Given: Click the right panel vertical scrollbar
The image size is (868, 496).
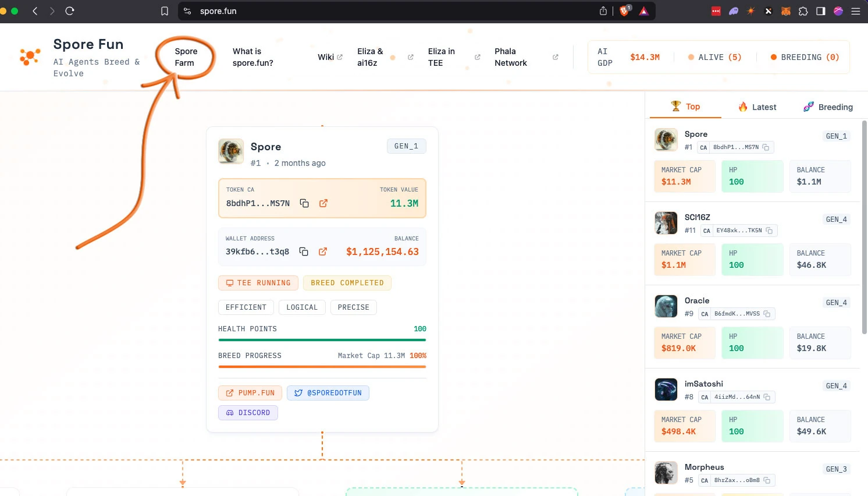Looking at the screenshot, I should (x=864, y=227).
